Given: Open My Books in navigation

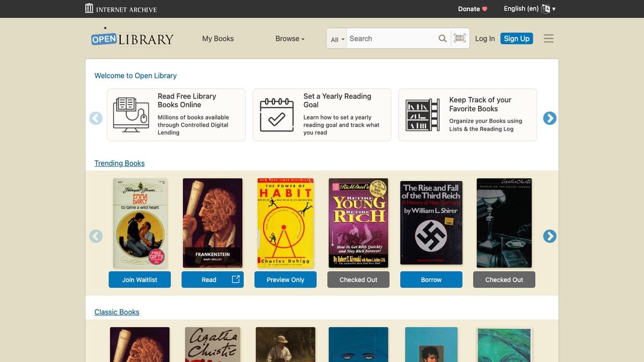Looking at the screenshot, I should tap(218, 39).
